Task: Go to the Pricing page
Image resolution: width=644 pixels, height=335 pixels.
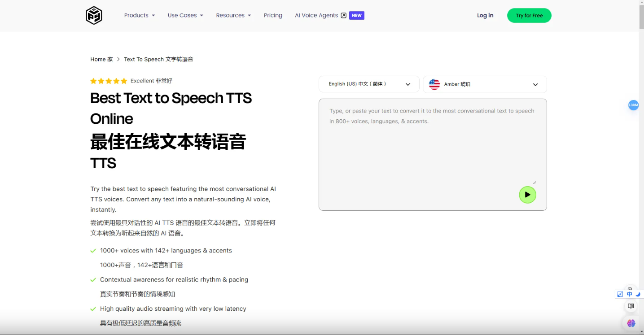Action: [273, 16]
